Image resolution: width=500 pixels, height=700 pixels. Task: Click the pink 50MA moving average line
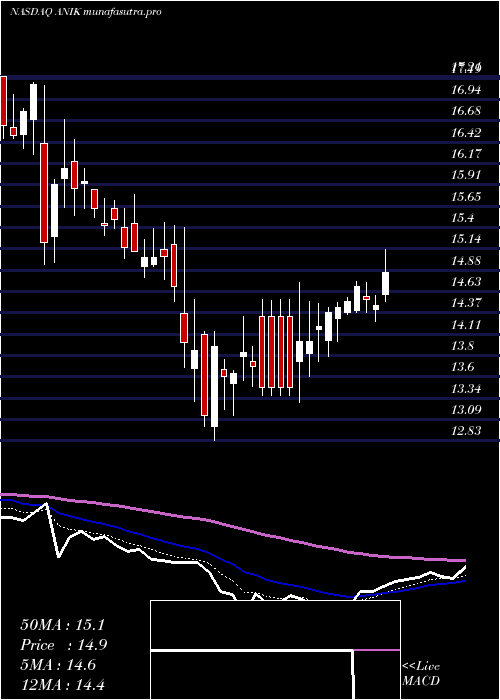point(232,527)
